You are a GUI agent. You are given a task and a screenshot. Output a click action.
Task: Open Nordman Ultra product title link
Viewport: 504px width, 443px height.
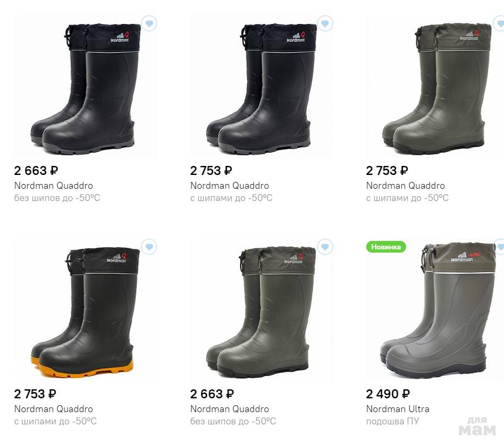pyautogui.click(x=398, y=409)
